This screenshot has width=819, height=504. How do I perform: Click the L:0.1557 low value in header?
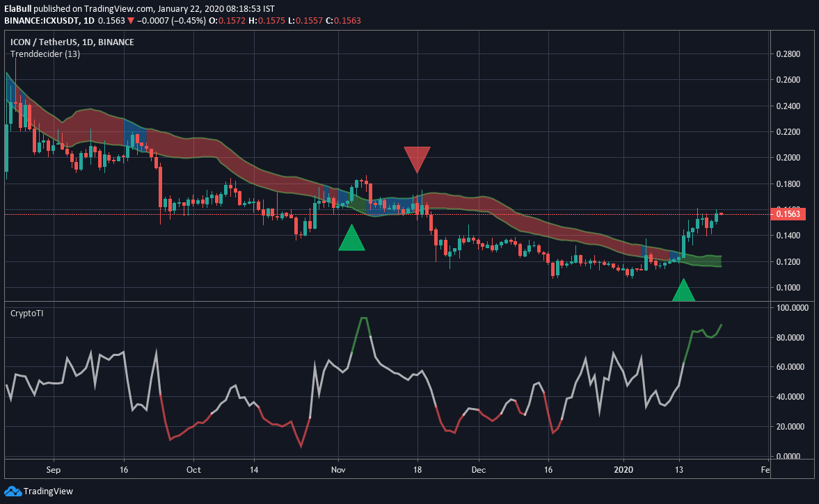pos(305,21)
